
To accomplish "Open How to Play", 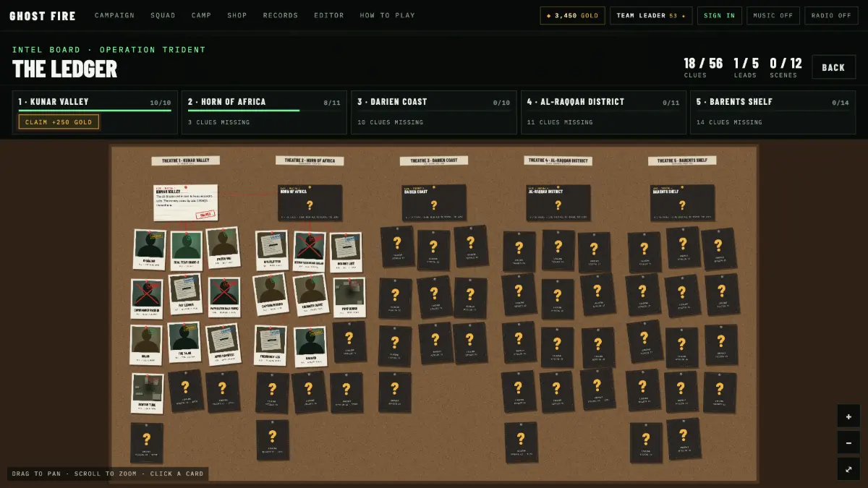I will point(388,15).
